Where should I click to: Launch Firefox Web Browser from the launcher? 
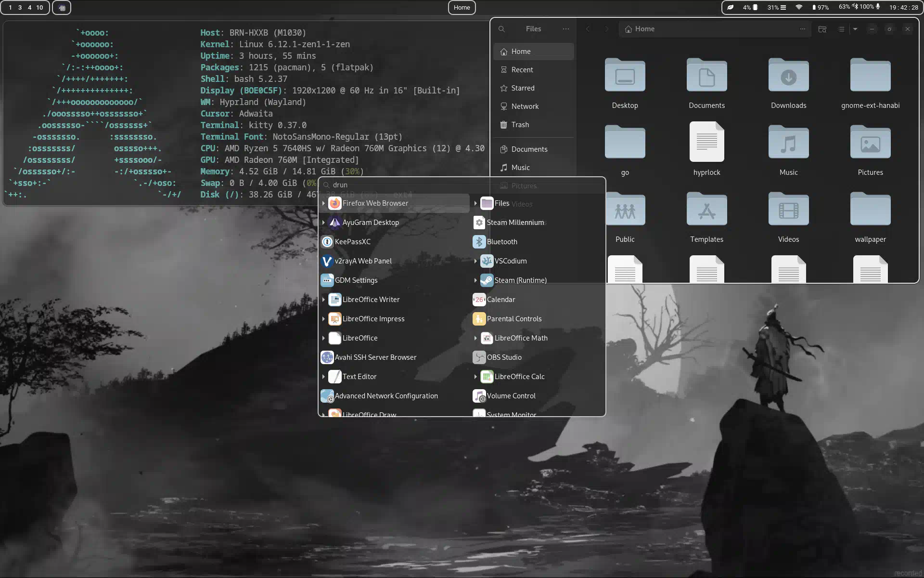[x=375, y=203]
